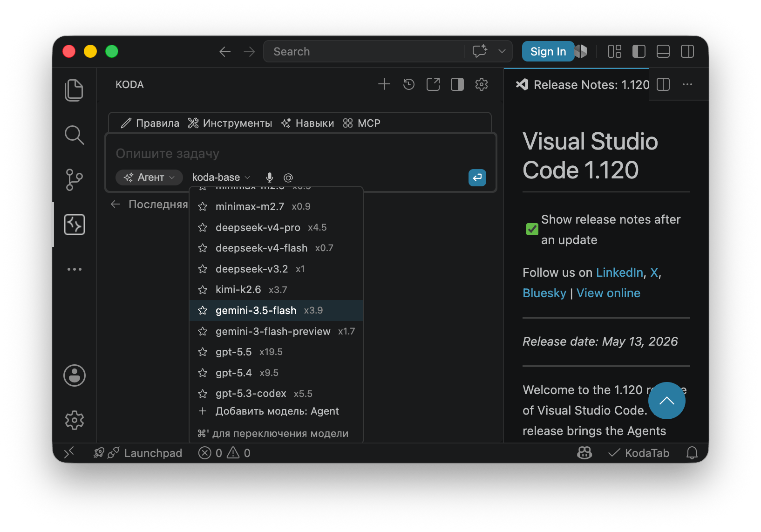Viewport: 761px width, 532px height.
Task: Select deepseek-v4-flash model
Action: 276,248
